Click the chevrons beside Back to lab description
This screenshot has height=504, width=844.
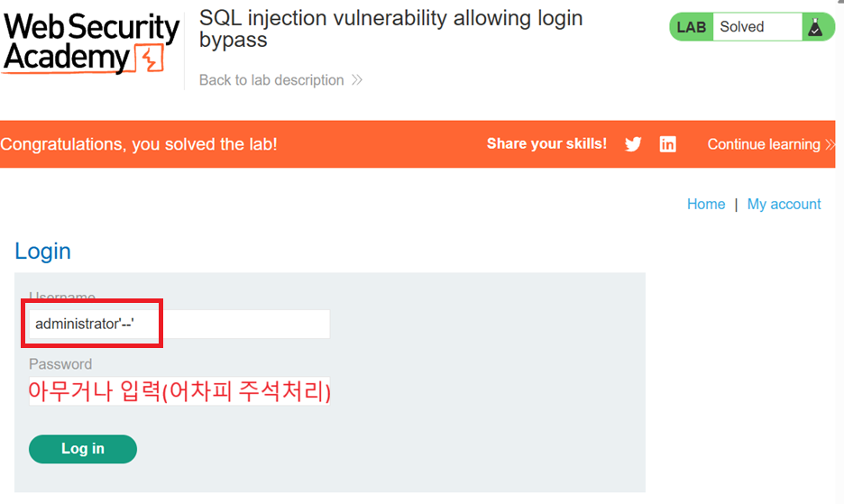[x=357, y=80]
